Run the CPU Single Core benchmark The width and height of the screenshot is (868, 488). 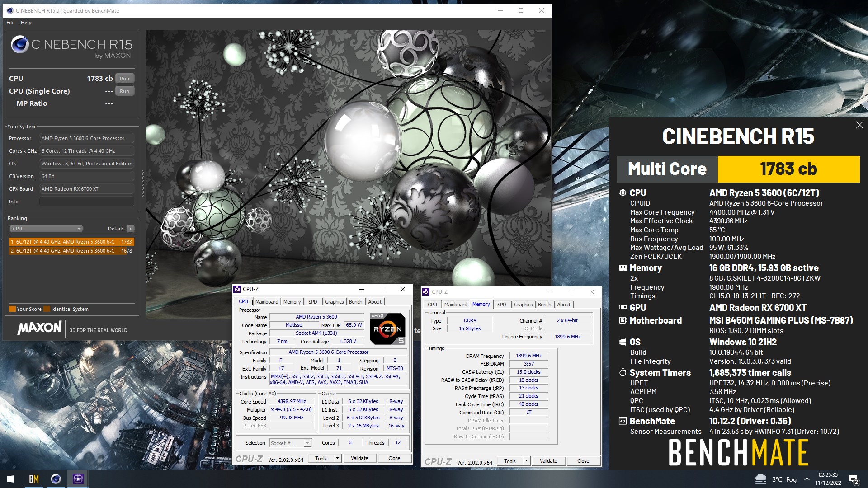[124, 91]
